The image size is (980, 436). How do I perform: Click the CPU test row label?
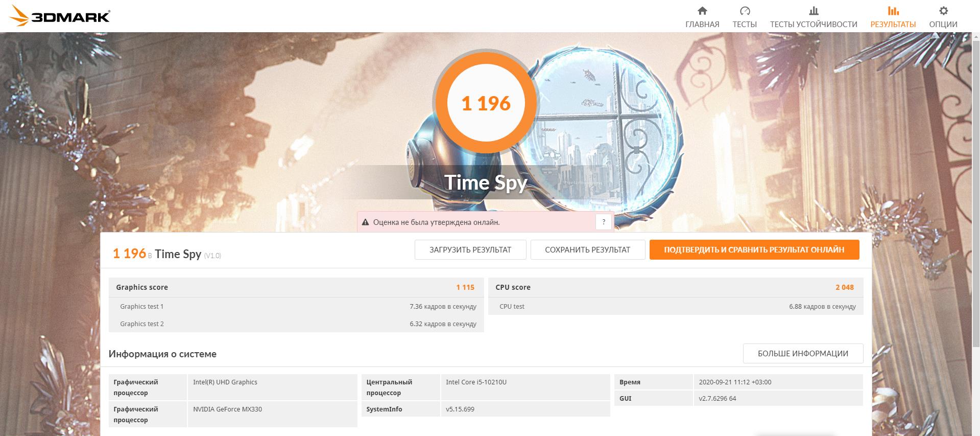tap(512, 307)
